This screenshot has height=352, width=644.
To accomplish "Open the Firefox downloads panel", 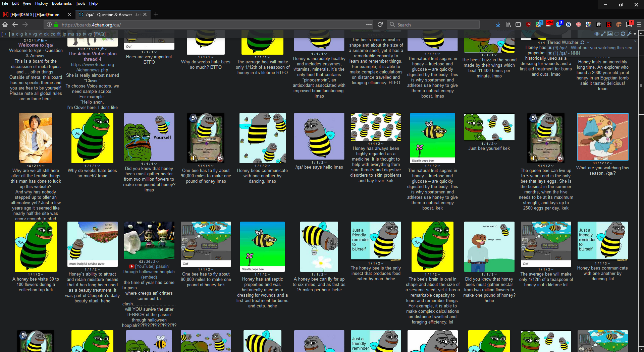I will [498, 24].
